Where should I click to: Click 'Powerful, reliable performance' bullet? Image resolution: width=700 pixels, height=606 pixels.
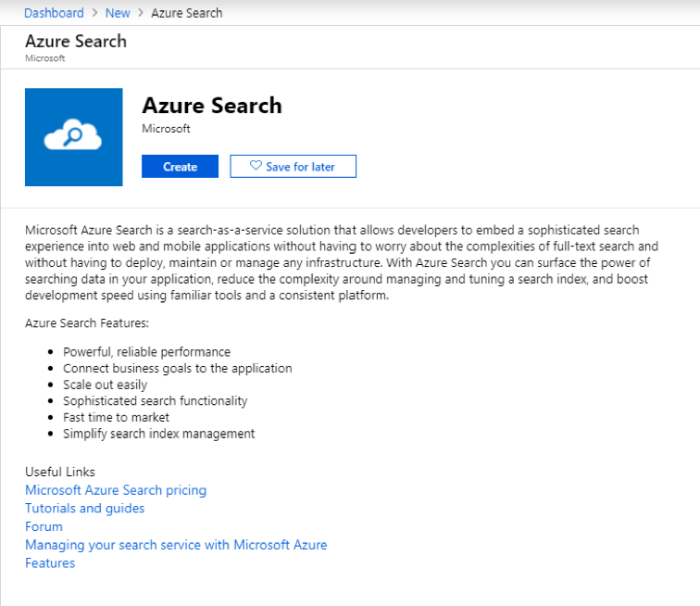pos(147,352)
